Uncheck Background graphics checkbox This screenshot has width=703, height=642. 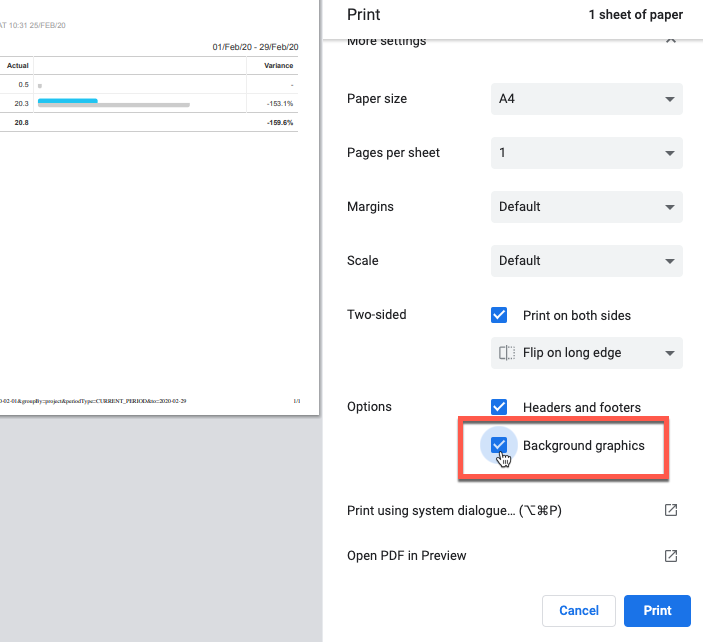[x=500, y=445]
